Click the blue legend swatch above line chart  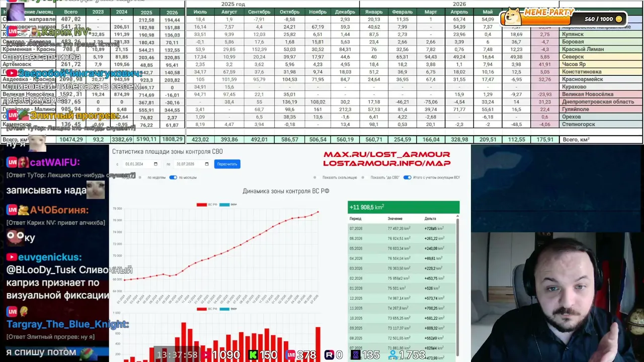click(224, 205)
